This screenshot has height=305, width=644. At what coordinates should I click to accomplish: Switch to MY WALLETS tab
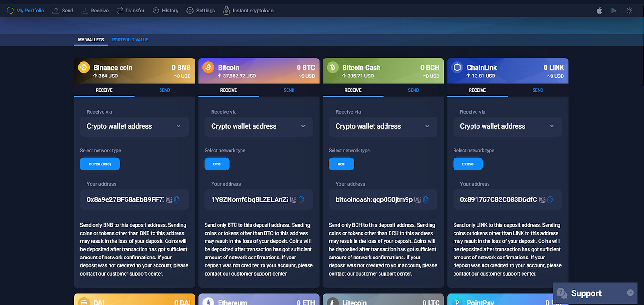pos(91,40)
